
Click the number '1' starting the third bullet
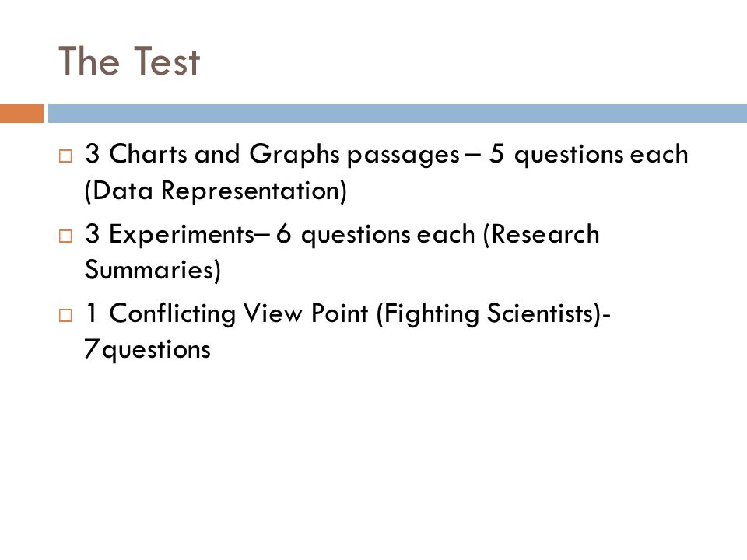click(x=92, y=313)
